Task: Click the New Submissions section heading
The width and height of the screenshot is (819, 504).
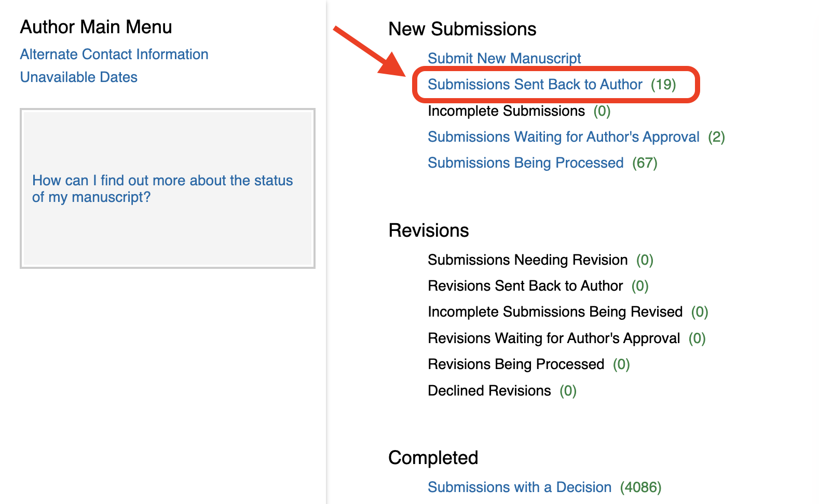Action: [462, 29]
